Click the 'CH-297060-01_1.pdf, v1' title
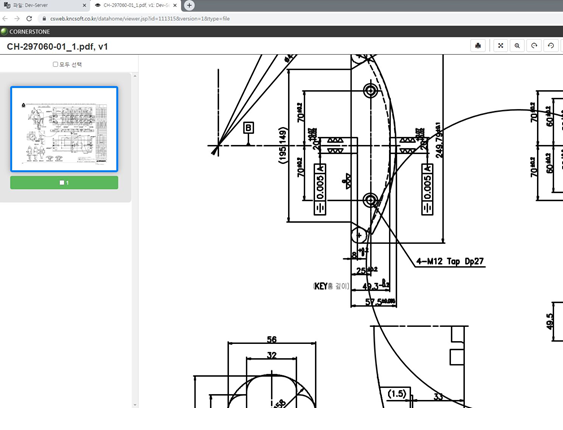The height and width of the screenshot is (430, 563). (57, 47)
